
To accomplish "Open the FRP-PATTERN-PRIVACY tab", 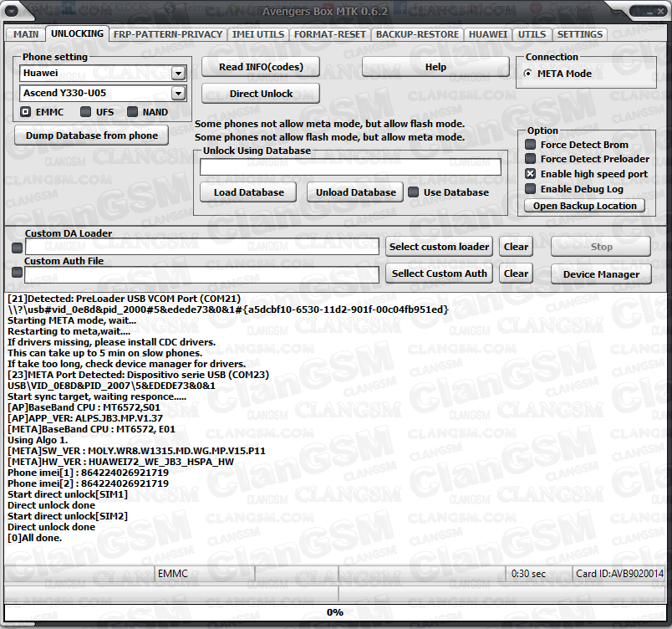I will pyautogui.click(x=167, y=34).
